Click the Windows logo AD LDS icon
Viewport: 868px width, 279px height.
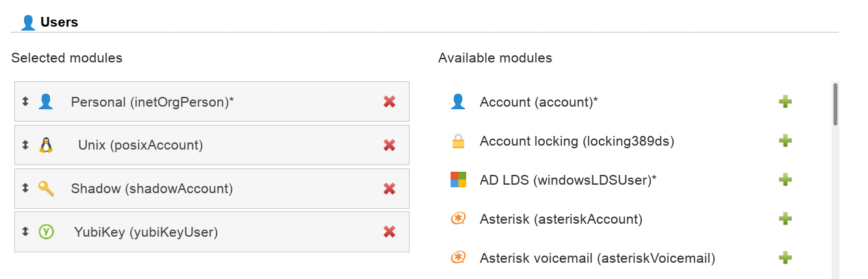click(x=458, y=179)
